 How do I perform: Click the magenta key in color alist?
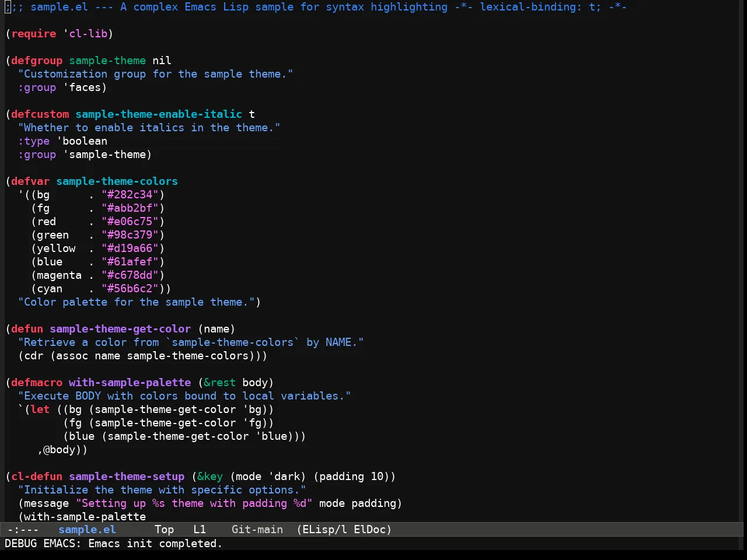(x=60, y=275)
